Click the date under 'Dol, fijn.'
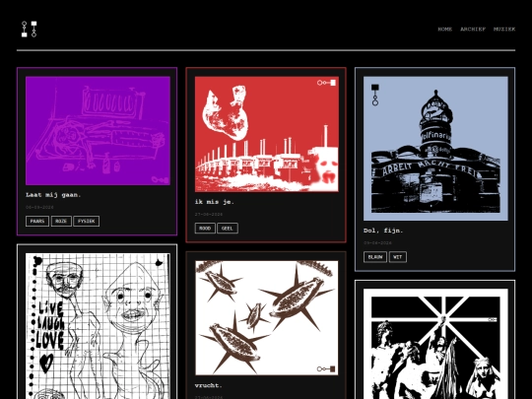The height and width of the screenshot is (399, 532). pos(377,243)
